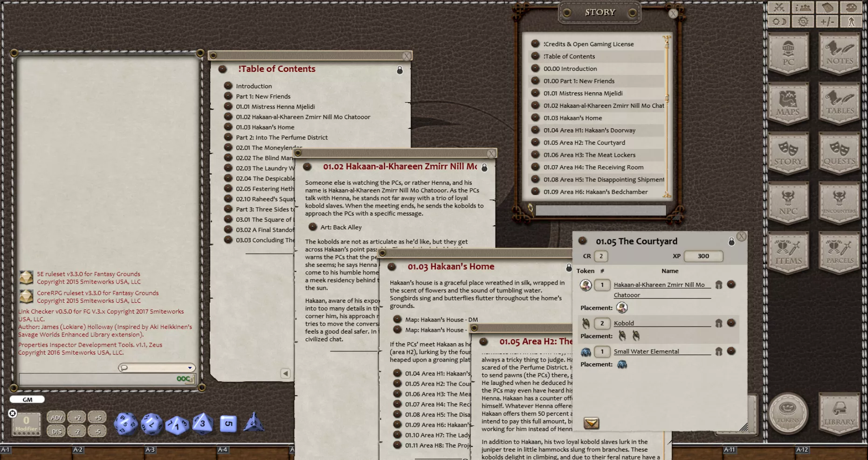Viewport: 868px width, 460px height.
Task: Open the PC sidebar button
Action: tap(788, 53)
